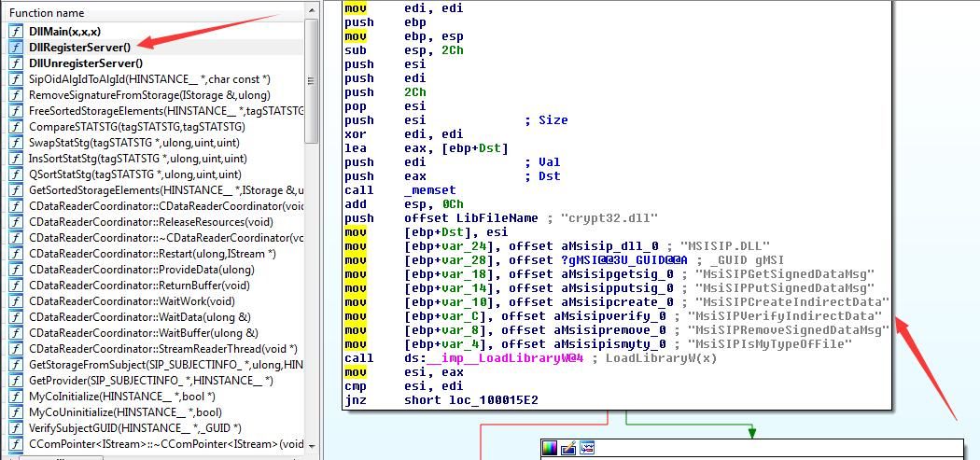Click the _memset call operand

click(x=430, y=190)
